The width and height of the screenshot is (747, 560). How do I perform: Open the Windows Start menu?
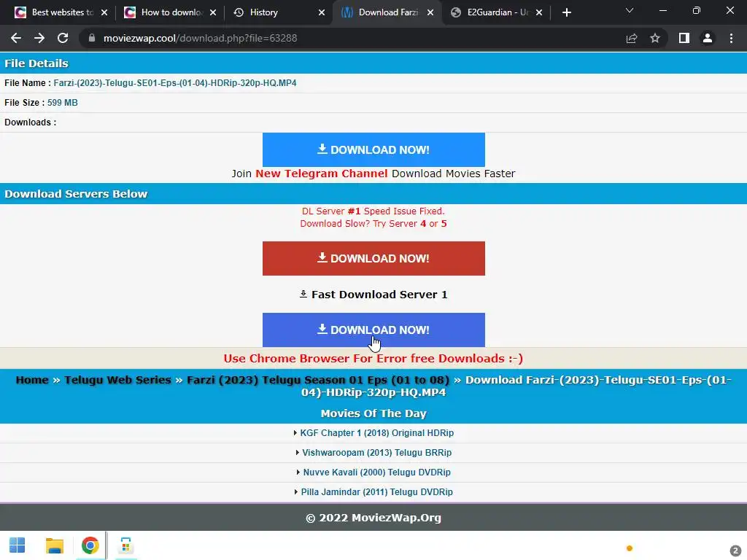point(18,545)
